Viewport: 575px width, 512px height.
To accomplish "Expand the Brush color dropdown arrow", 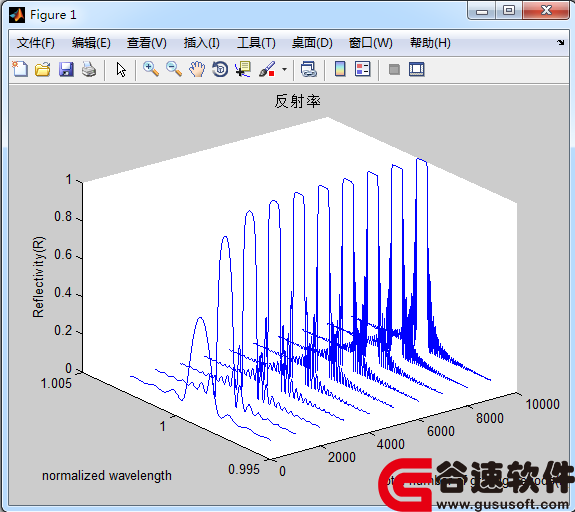I will tap(284, 69).
